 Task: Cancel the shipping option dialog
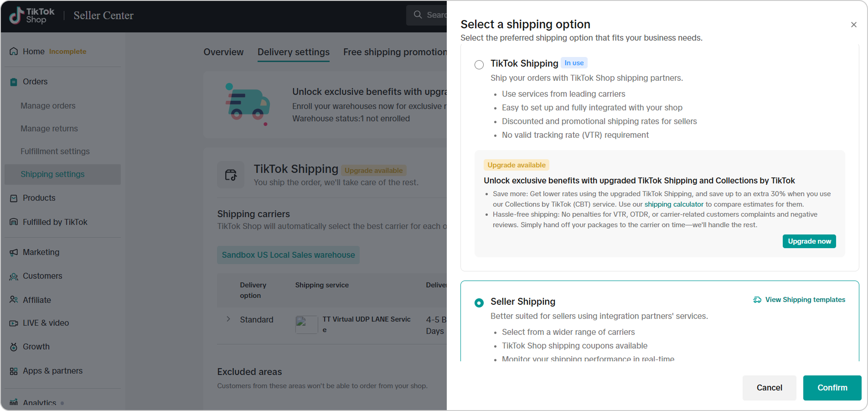pos(769,388)
